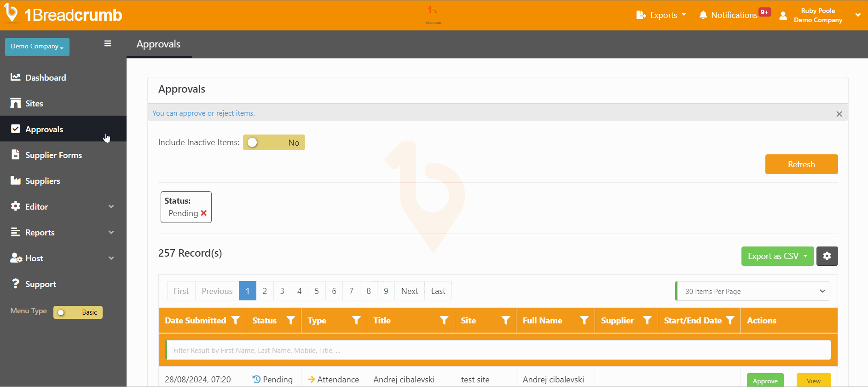This screenshot has width=868, height=387.
Task: Filter by Type column funnel icon
Action: (356, 320)
